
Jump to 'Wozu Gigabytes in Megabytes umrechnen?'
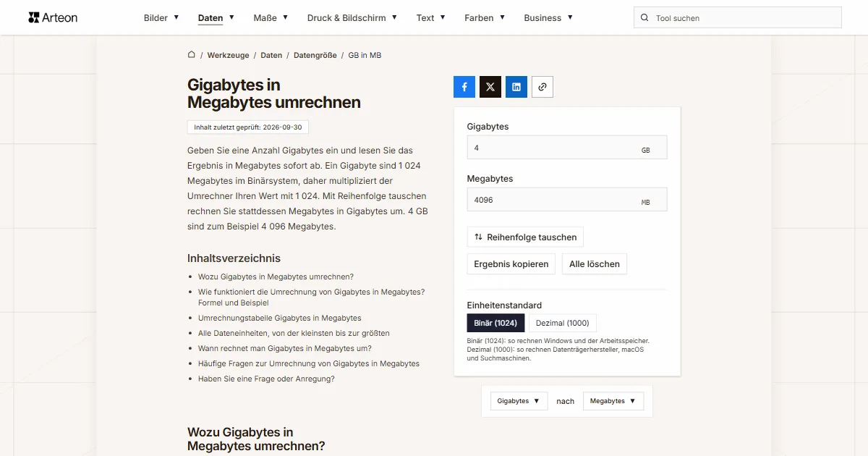[276, 276]
